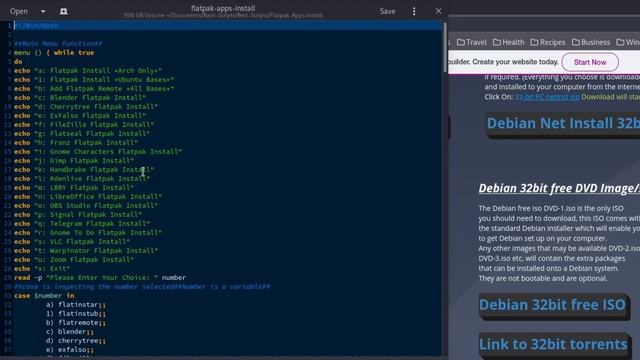Click the 'd) cherrytree;;' case line
Image resolution: width=640 pixels, height=360 pixels.
tap(76, 340)
